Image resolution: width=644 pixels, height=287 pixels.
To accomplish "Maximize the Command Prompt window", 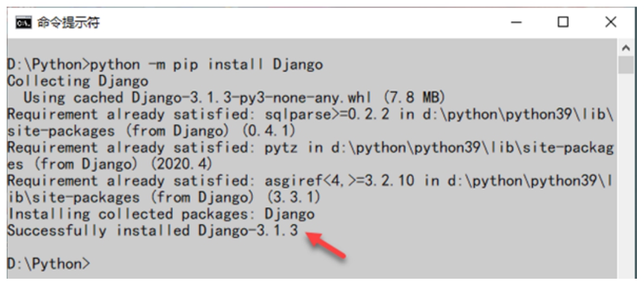I will coord(563,22).
